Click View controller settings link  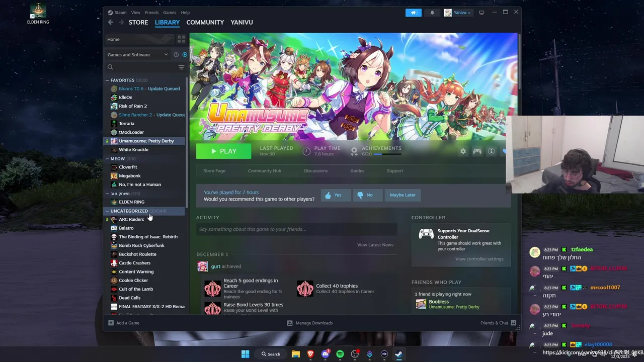point(479,259)
